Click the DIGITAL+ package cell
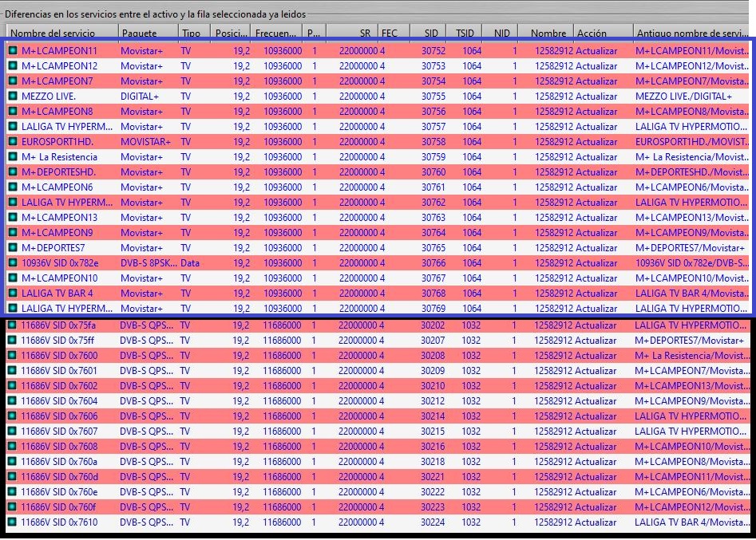Screen dimensions: 756x540 tap(140, 96)
